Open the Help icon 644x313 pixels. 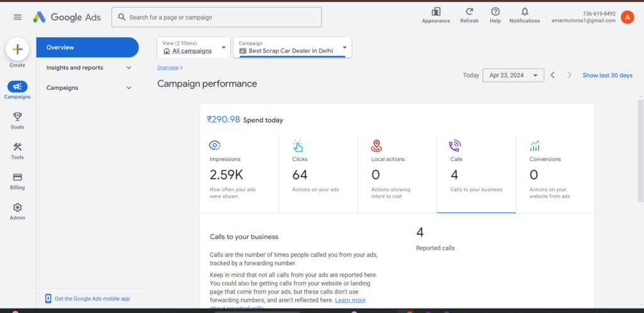495,14
